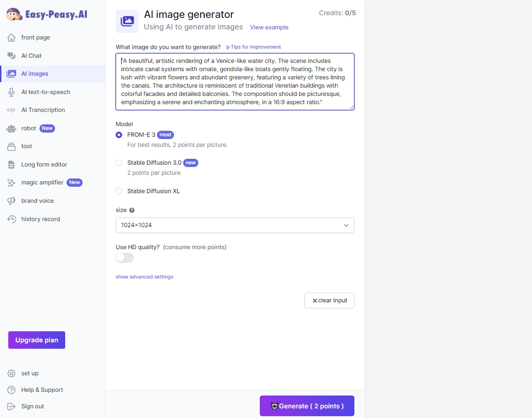This screenshot has height=418, width=532.
Task: Show advanced settings options
Action: tap(144, 277)
